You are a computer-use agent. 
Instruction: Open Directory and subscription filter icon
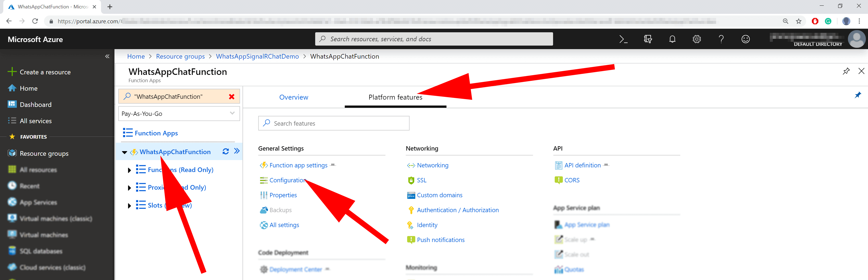point(648,39)
